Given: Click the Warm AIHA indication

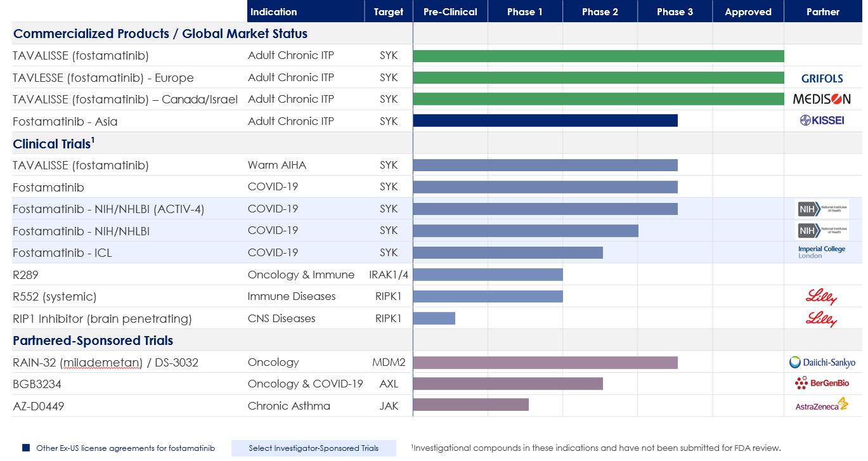Looking at the screenshot, I should point(277,165).
